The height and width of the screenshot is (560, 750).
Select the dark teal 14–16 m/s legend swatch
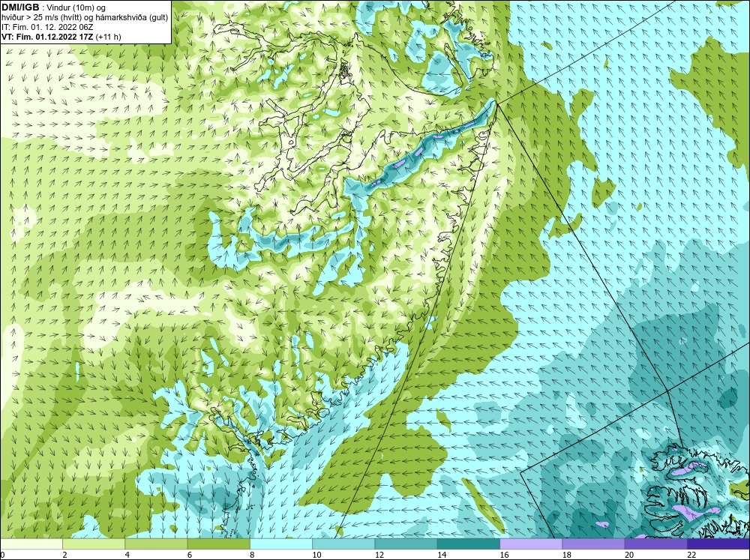[x=469, y=544]
